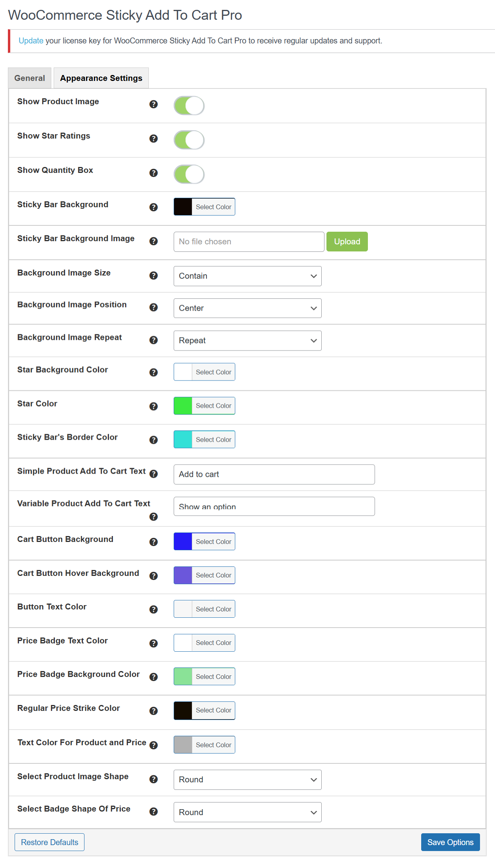Screen dimensions: 495x868
Task: Click Button Text Color swatch
Action: 183,609
